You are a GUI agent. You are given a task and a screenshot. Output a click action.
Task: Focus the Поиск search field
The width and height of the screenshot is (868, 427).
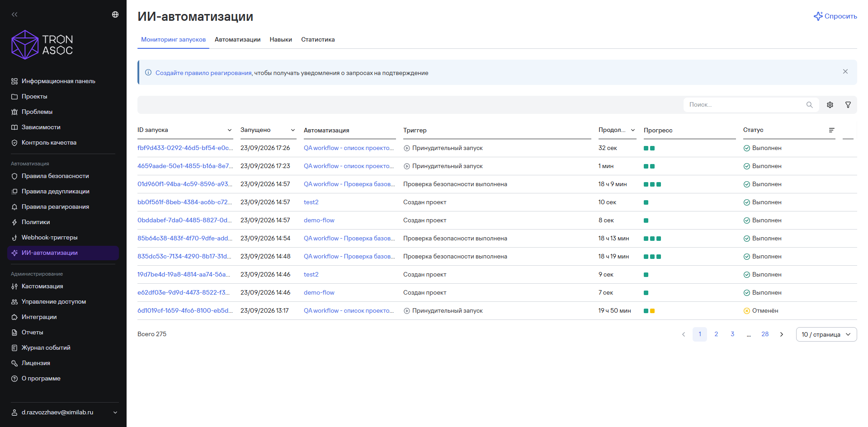[x=746, y=105]
